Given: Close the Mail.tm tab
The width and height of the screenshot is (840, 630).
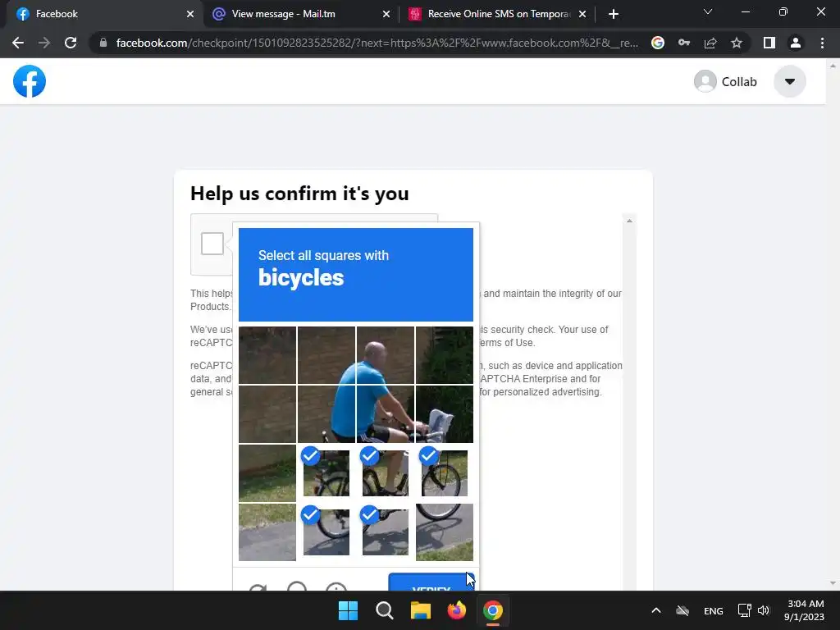Looking at the screenshot, I should 386,14.
